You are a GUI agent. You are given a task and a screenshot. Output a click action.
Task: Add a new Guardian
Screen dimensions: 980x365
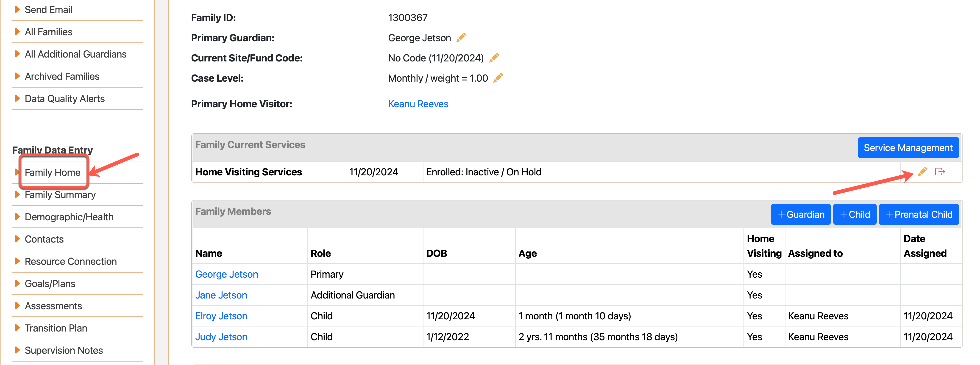(801, 214)
